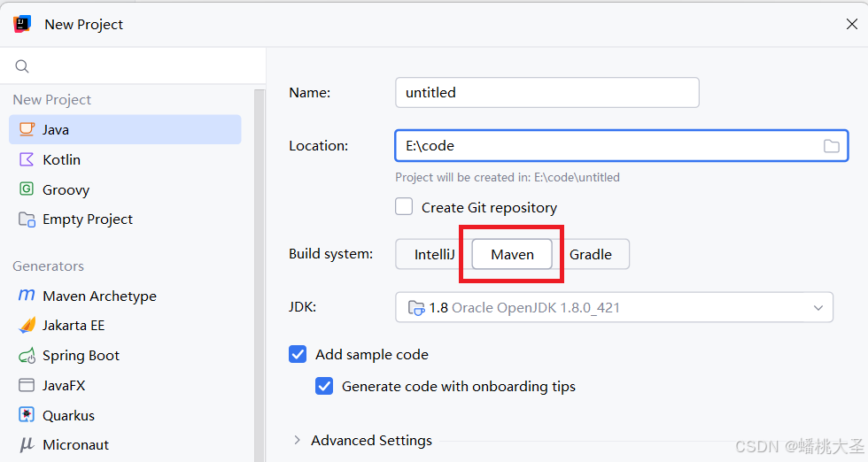Click the search magnifier icon

pos(22,66)
